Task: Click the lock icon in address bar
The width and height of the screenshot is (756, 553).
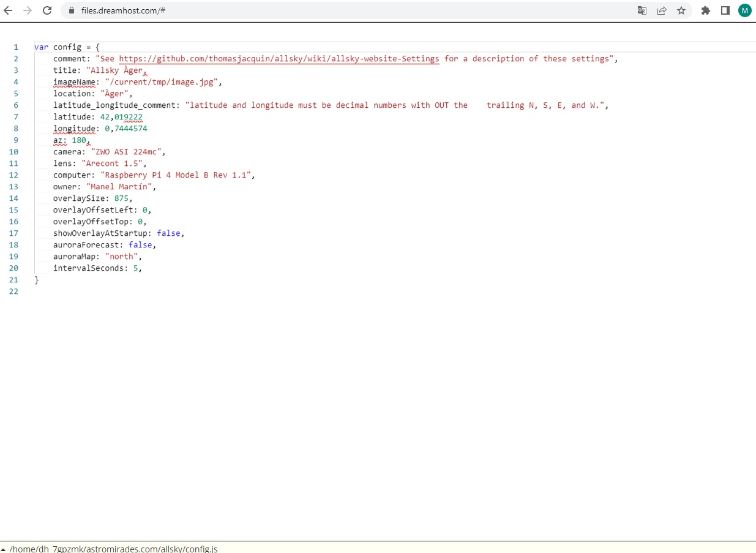Action: 71,10
